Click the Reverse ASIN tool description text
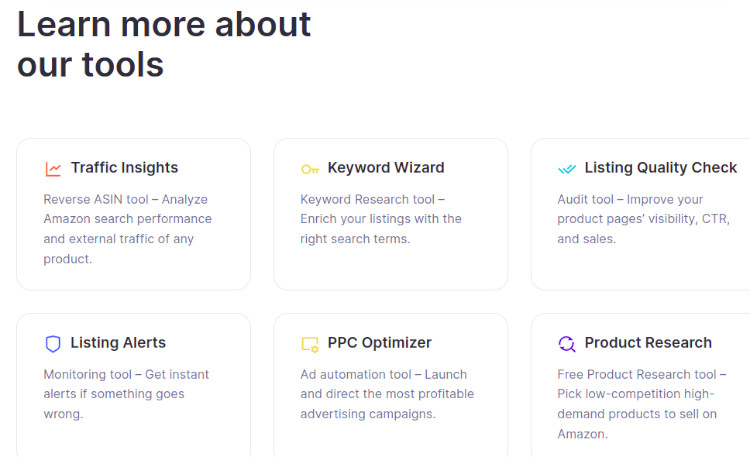The width and height of the screenshot is (750, 457). tap(128, 229)
